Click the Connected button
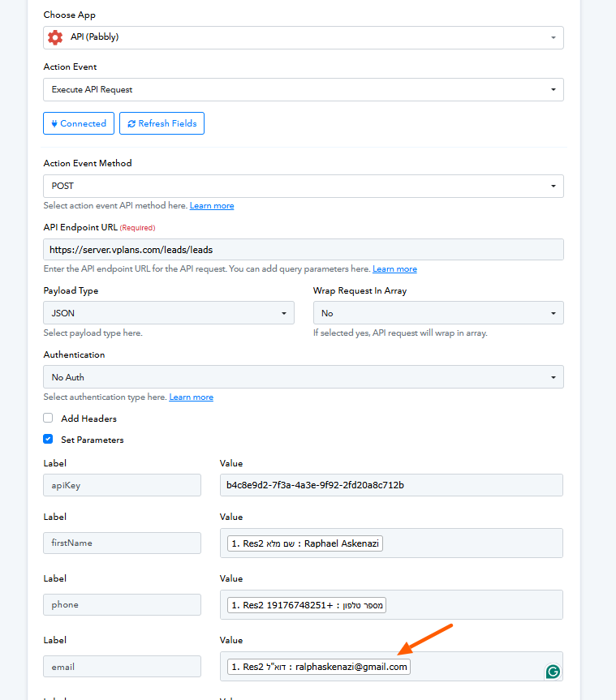The image size is (616, 700). [x=79, y=123]
